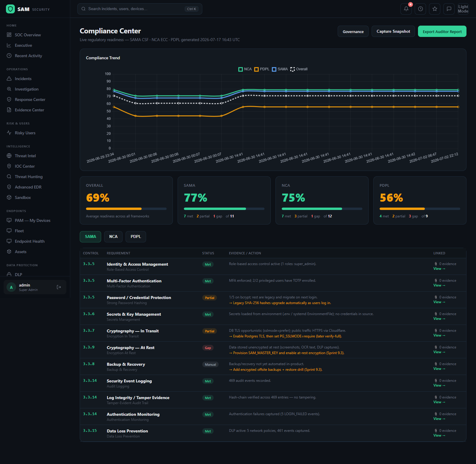Focus the search incidents input field
Screen dimensions: 476x464
[x=140, y=9]
